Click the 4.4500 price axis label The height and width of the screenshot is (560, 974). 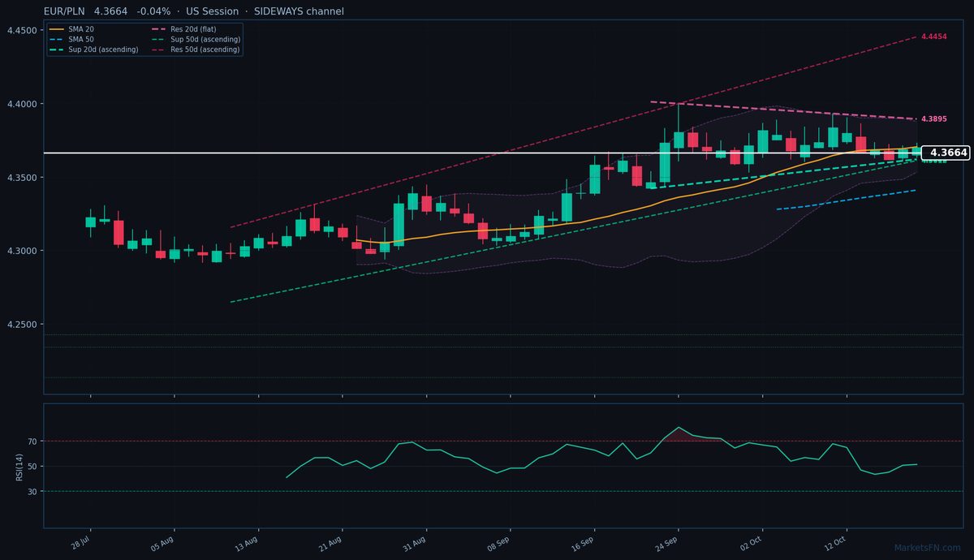tap(21, 31)
